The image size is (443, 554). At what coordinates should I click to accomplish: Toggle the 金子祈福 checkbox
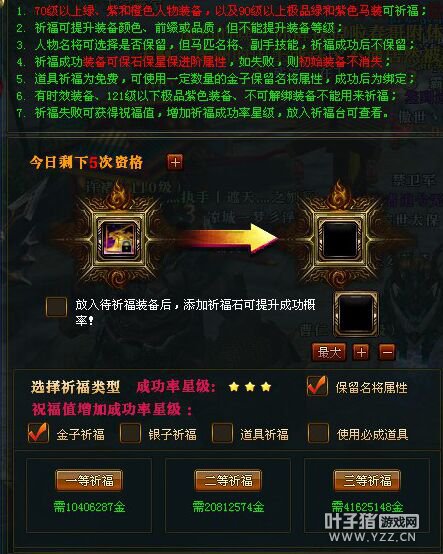[x=38, y=433]
